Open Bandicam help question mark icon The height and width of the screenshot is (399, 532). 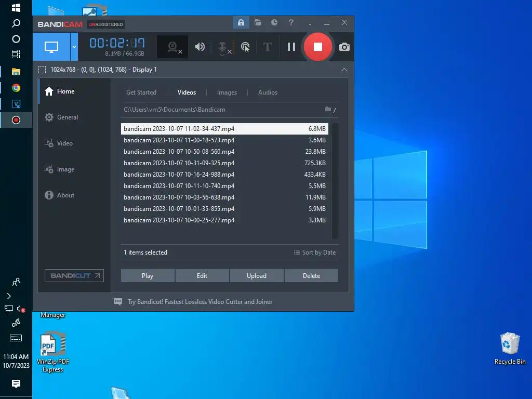click(x=291, y=22)
